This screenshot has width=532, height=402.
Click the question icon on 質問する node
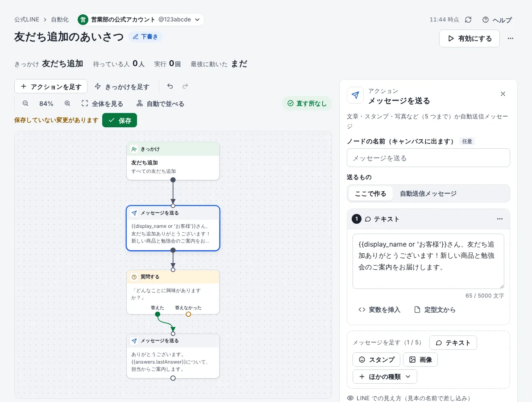[x=134, y=277]
